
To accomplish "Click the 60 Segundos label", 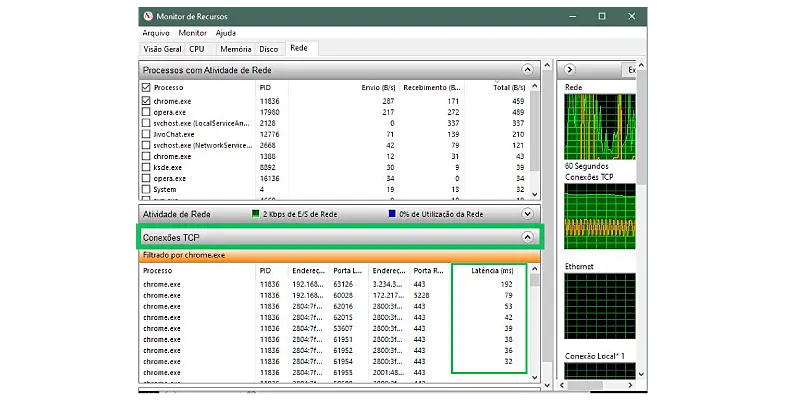I will 586,166.
